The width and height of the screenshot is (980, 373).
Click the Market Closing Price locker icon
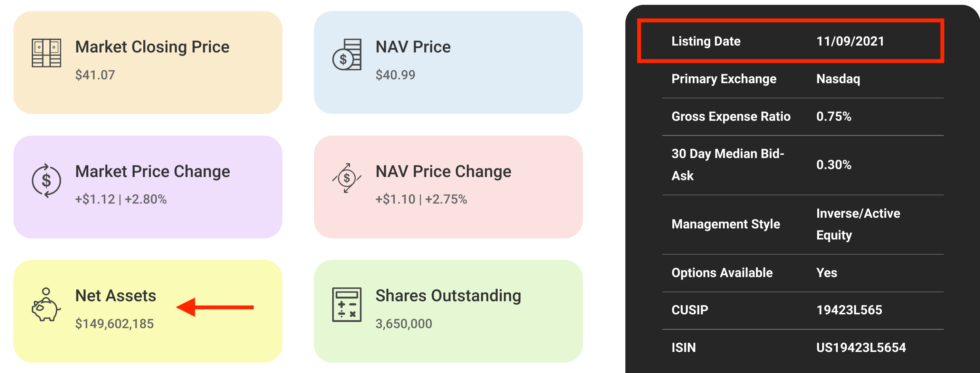pyautogui.click(x=46, y=53)
